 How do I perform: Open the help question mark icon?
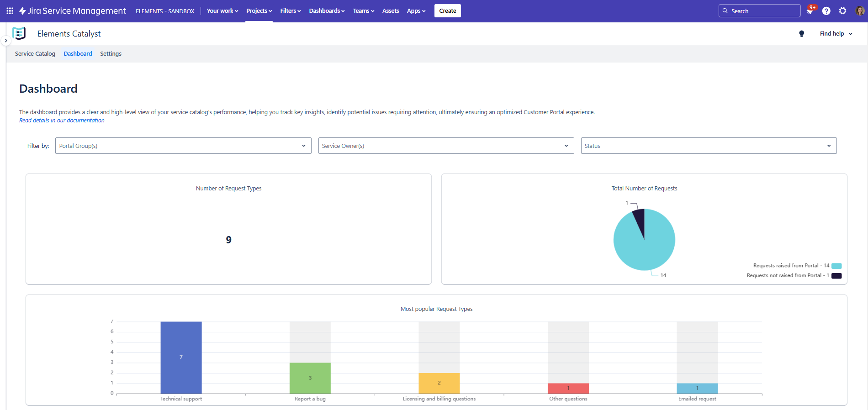pyautogui.click(x=826, y=11)
